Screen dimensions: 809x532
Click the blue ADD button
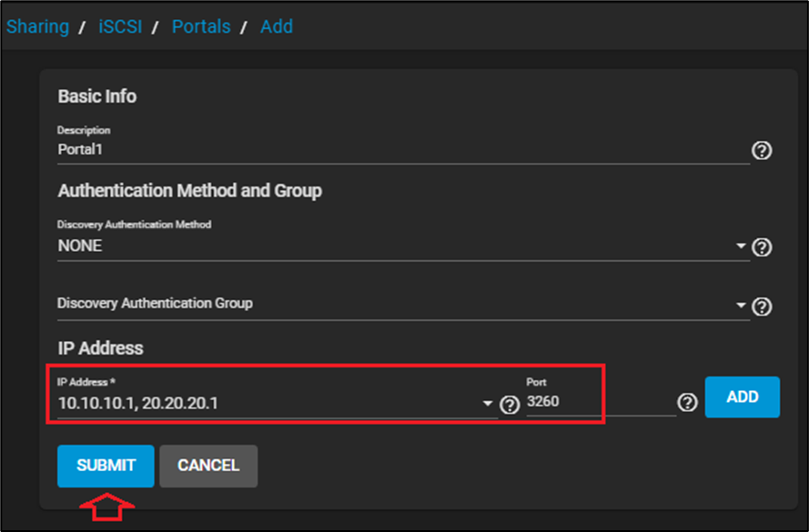742,397
